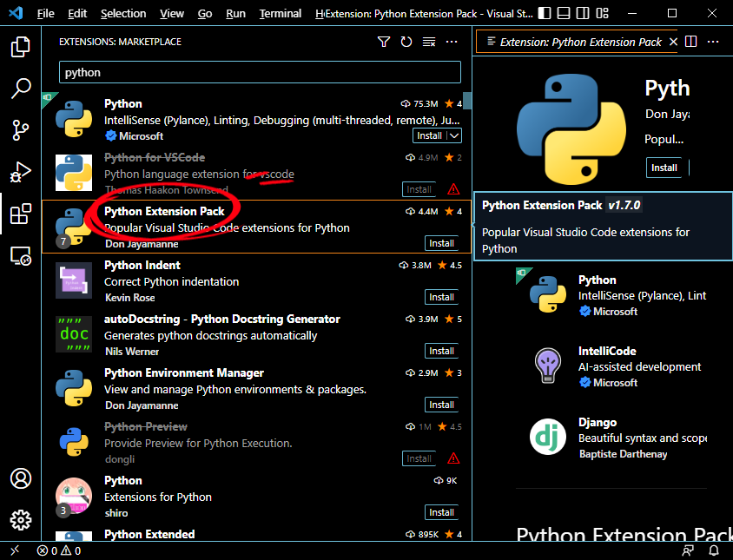Install the Python Indent extension
733x560 pixels.
441,297
